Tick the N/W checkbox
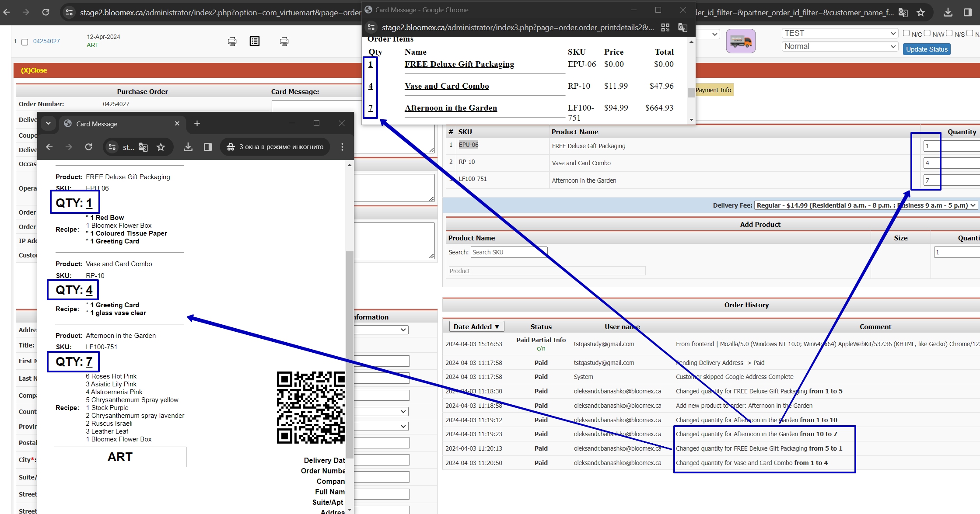The width and height of the screenshot is (980, 514). pyautogui.click(x=927, y=33)
